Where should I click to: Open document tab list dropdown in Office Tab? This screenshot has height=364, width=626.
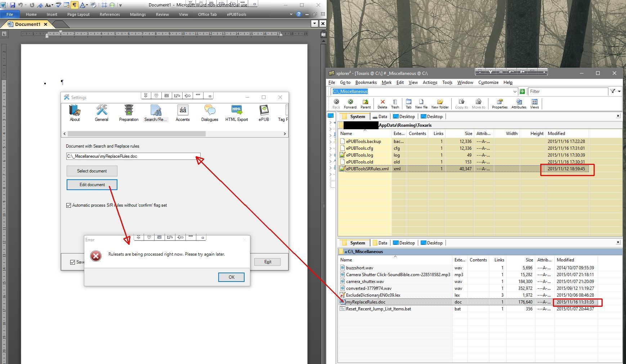tap(314, 24)
